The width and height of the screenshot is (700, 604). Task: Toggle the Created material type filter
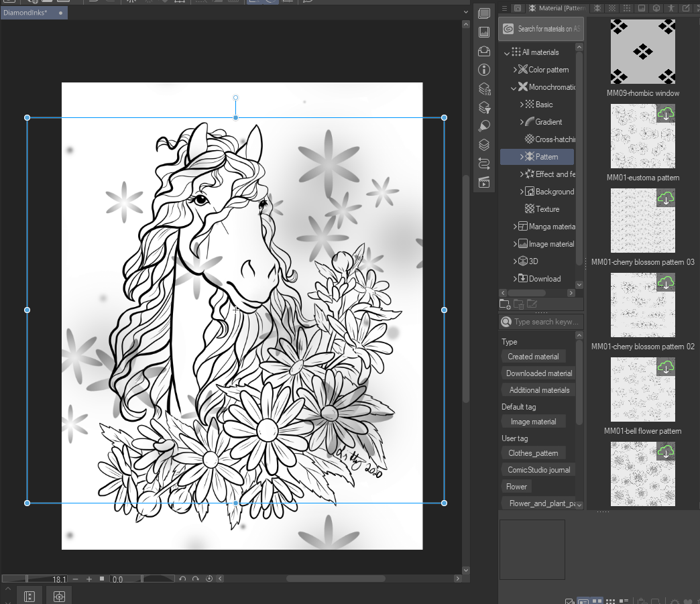click(x=533, y=357)
